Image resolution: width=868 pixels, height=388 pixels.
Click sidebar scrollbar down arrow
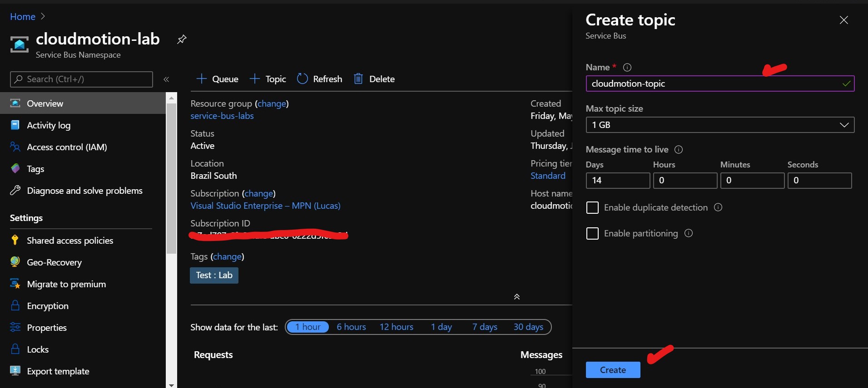tap(171, 385)
